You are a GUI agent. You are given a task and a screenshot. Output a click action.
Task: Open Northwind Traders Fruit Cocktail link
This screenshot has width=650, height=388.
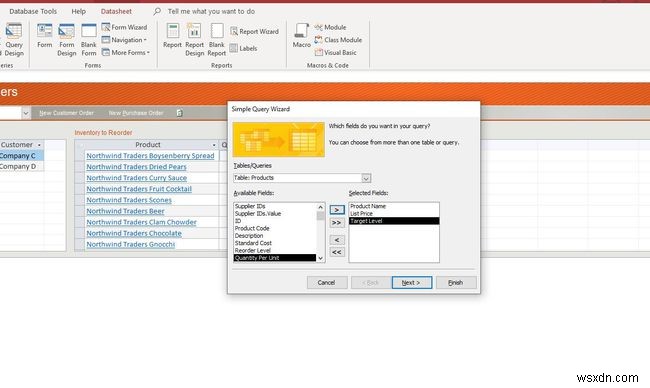(139, 189)
